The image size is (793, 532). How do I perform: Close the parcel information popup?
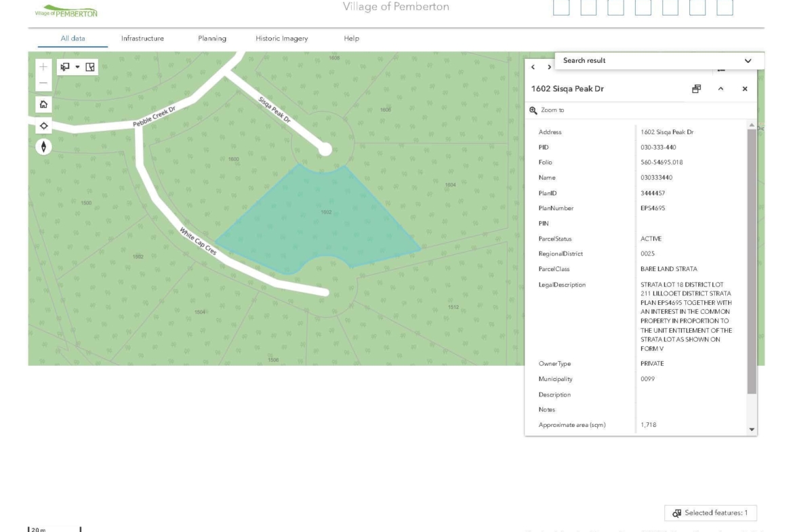tap(745, 89)
